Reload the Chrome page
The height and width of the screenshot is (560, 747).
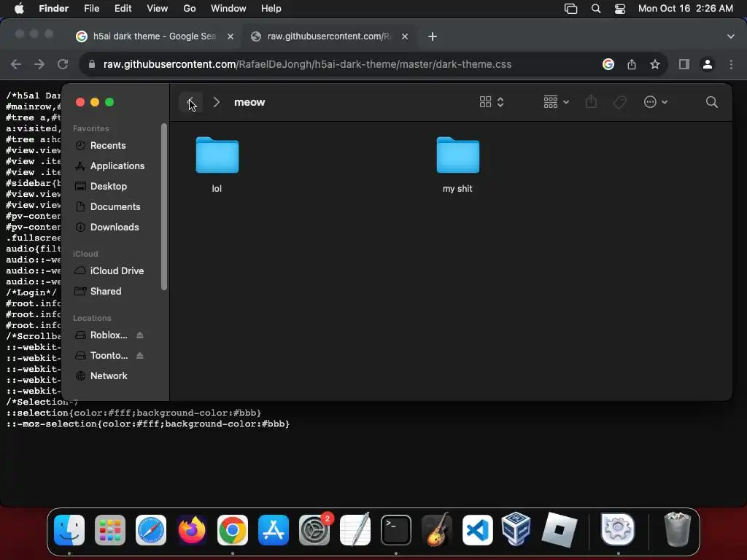[63, 64]
